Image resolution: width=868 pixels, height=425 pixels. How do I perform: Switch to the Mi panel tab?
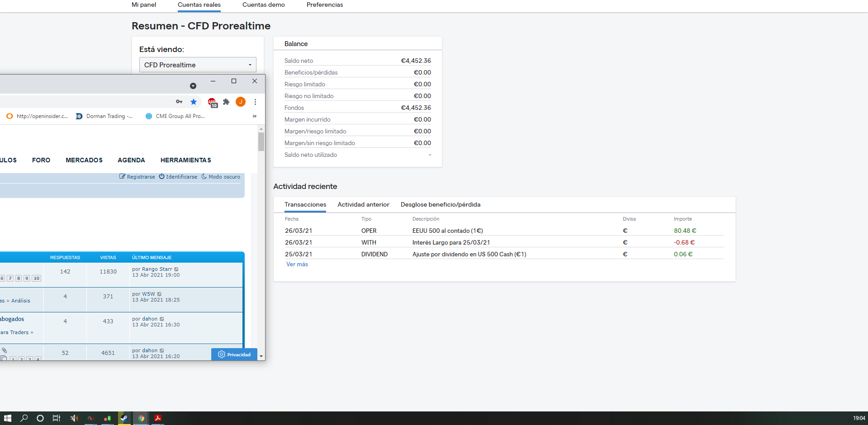tap(144, 5)
